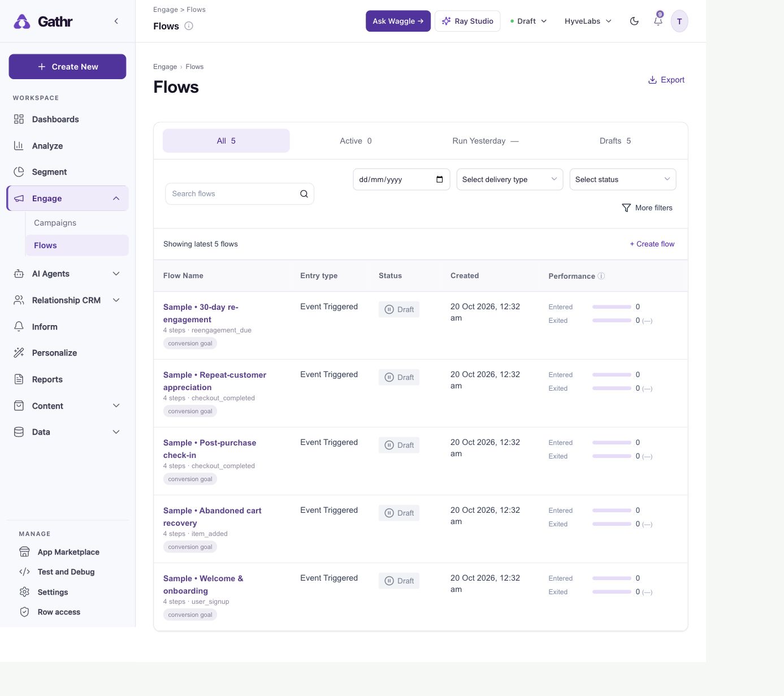Click the Performance info icon
Image resolution: width=784 pixels, height=696 pixels.
(x=601, y=276)
